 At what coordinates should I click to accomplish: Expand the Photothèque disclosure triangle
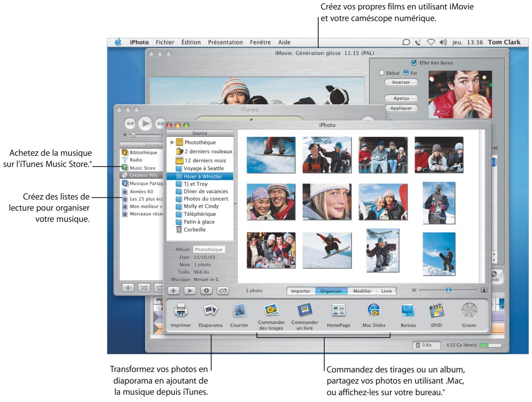173,142
